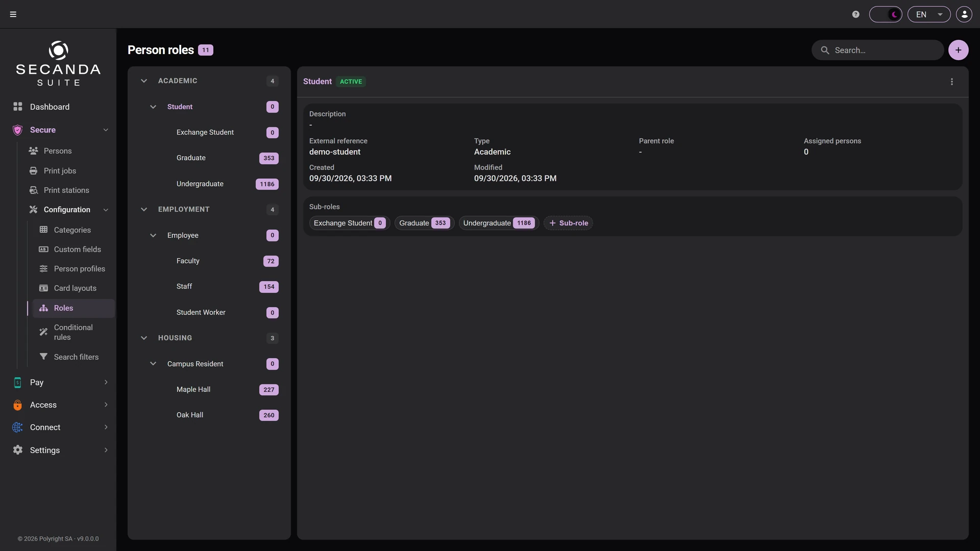Click the Search filters funnel icon
Screen dimensions: 980x551
[44, 357]
